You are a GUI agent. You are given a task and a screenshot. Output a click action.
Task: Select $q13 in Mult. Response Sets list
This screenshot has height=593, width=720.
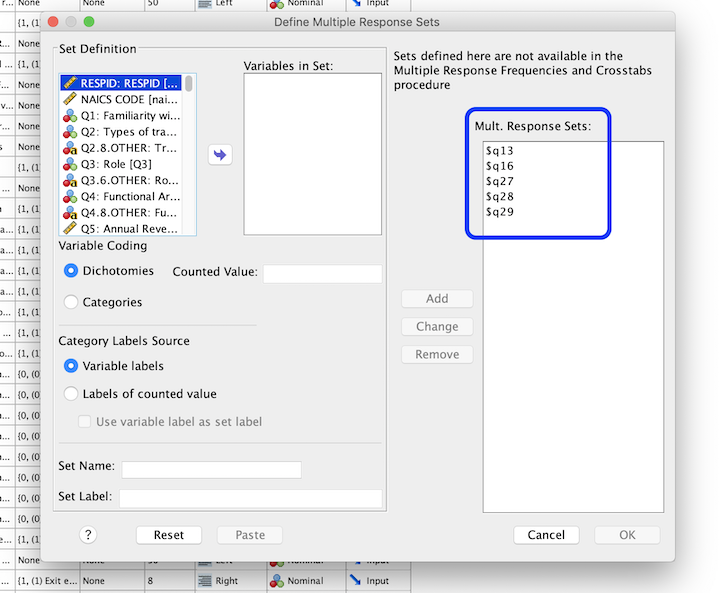pyautogui.click(x=500, y=151)
